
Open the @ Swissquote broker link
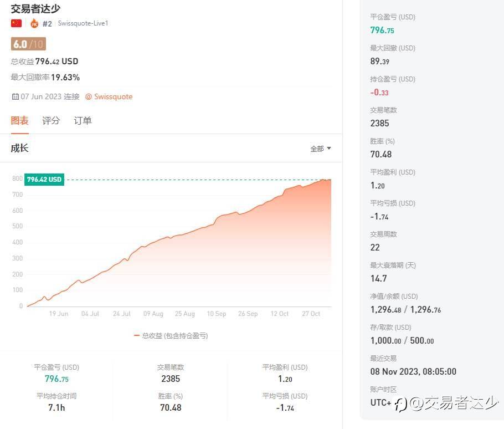tap(109, 96)
